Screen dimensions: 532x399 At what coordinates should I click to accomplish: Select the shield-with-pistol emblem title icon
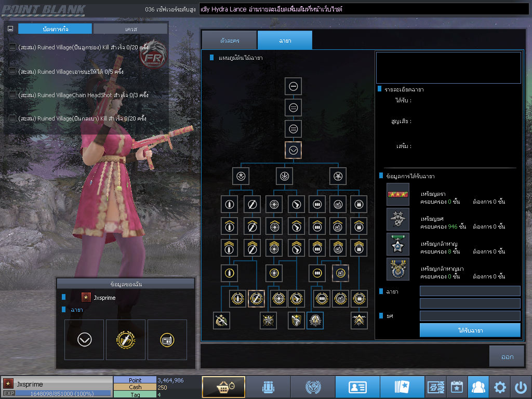[296, 320]
